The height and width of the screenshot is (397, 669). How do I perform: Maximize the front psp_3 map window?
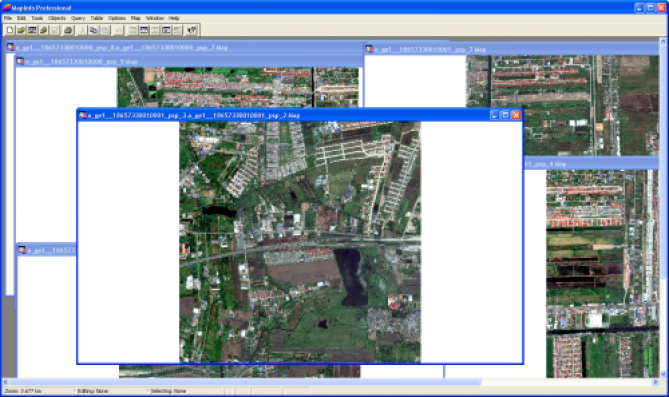coord(505,115)
